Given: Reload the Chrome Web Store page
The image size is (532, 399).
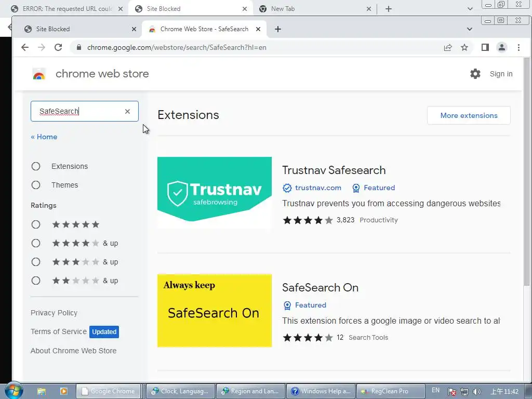Looking at the screenshot, I should pyautogui.click(x=58, y=47).
